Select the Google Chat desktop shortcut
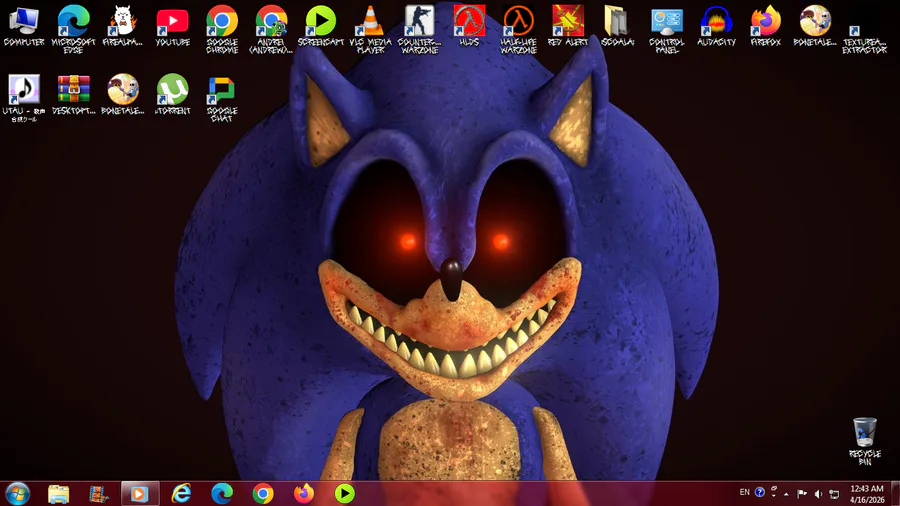 coord(222,98)
